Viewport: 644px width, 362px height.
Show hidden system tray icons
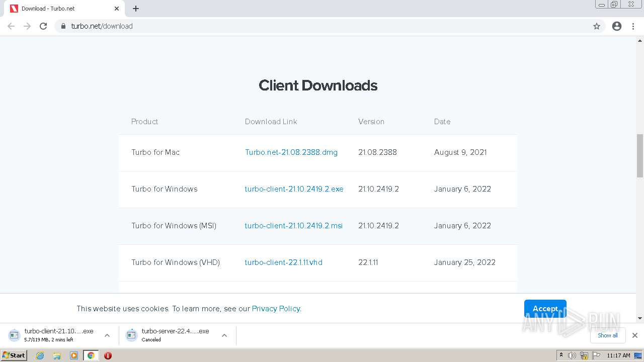561,355
